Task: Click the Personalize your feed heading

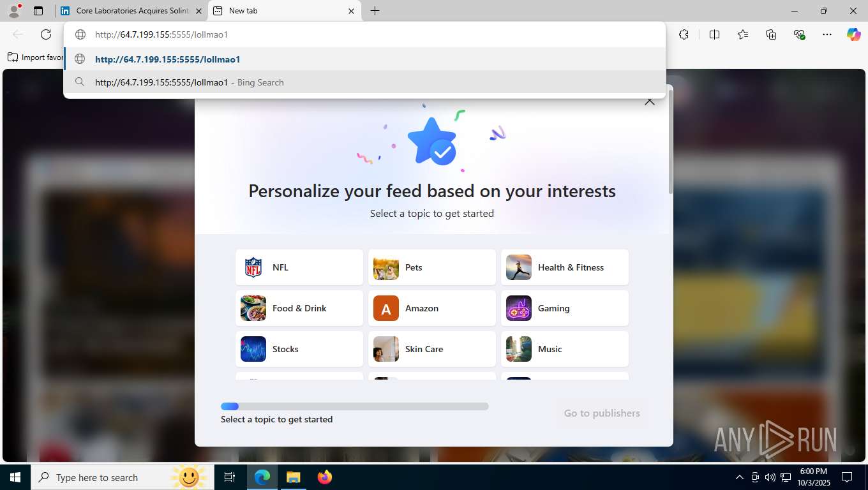Action: pos(432,191)
